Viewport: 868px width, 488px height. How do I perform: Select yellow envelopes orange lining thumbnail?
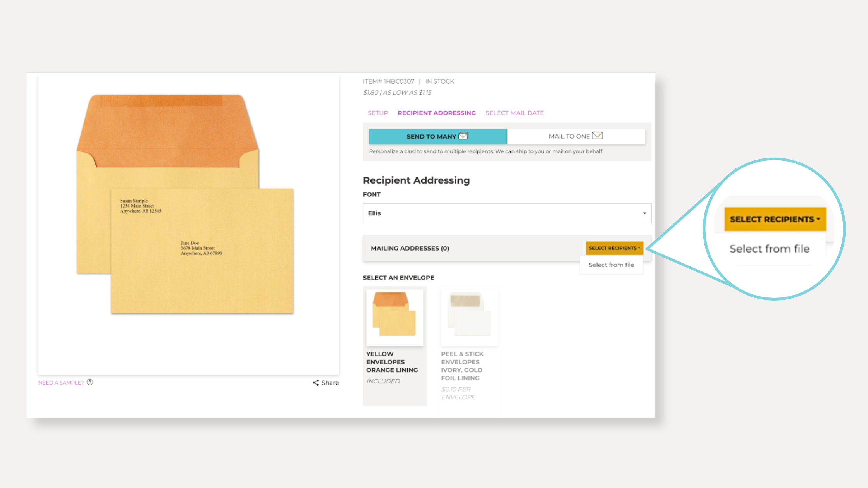[394, 317]
